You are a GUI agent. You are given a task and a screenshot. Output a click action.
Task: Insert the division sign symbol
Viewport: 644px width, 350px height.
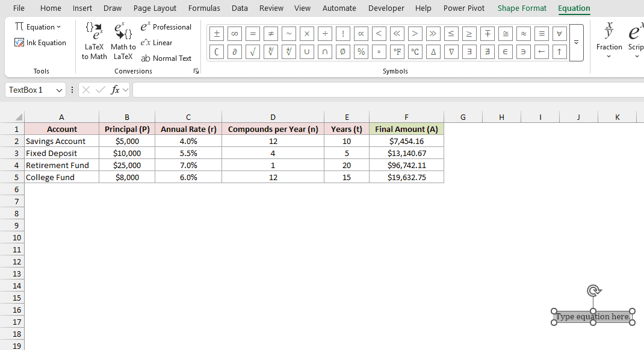pos(325,34)
